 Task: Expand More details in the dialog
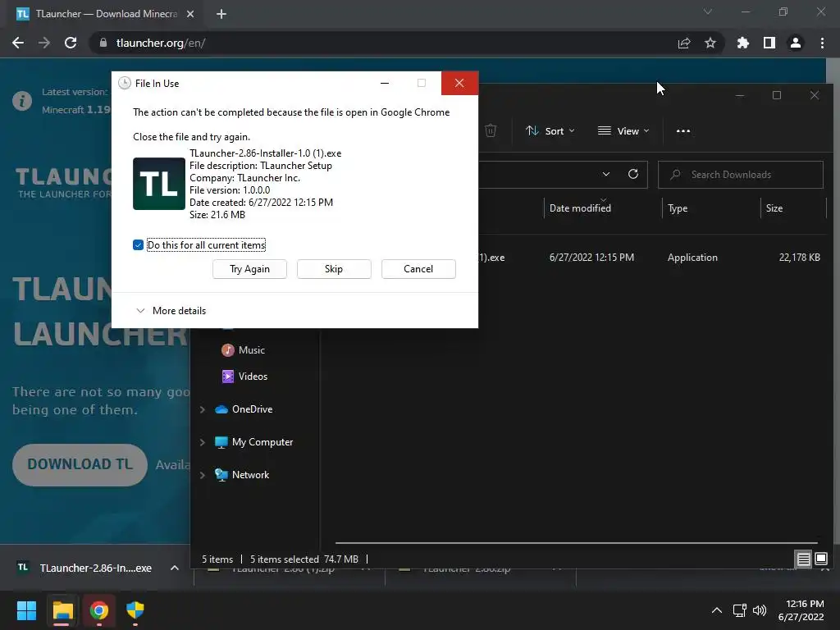pos(171,311)
